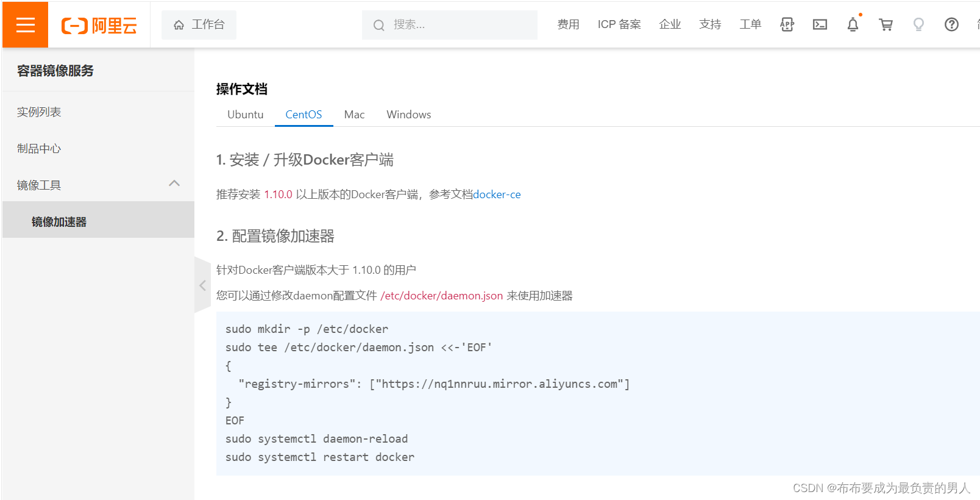Click the 'sudo tee /etc/docker/daemon.json' line
The height and width of the screenshot is (500, 980).
358,348
